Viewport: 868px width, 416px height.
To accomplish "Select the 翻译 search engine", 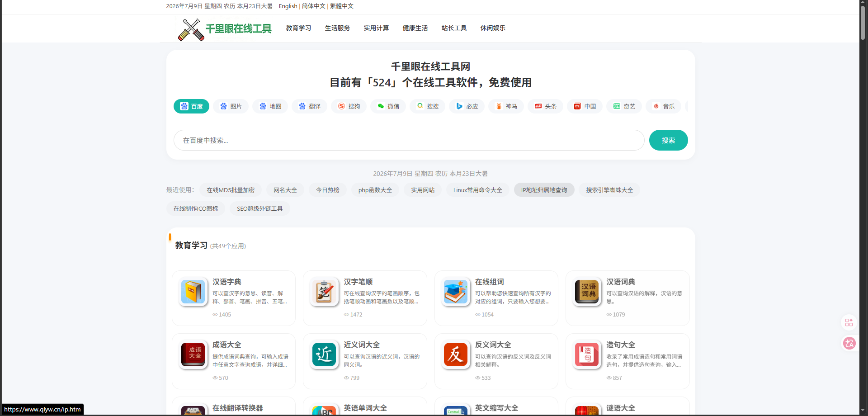I will point(309,106).
